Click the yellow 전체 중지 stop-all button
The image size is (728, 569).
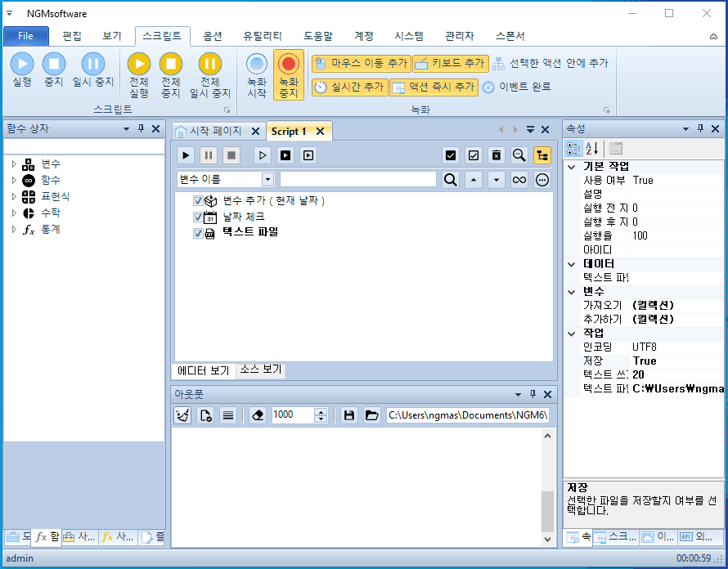(x=171, y=74)
